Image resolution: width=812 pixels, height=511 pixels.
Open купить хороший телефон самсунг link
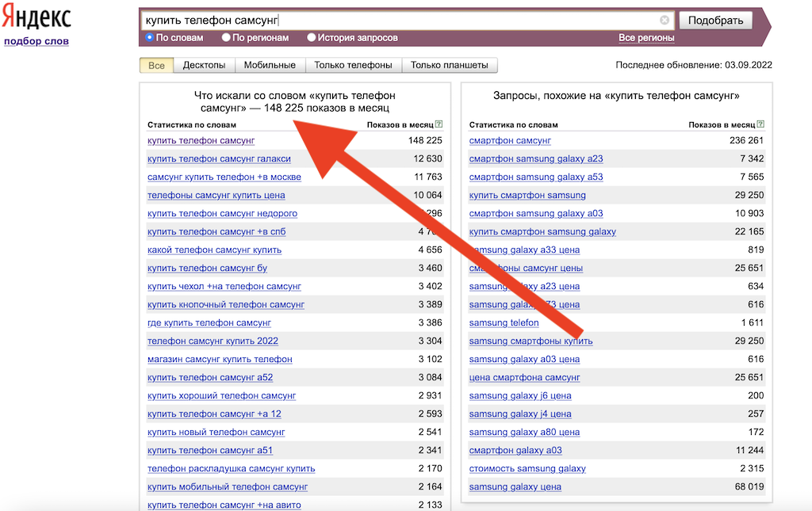[222, 395]
